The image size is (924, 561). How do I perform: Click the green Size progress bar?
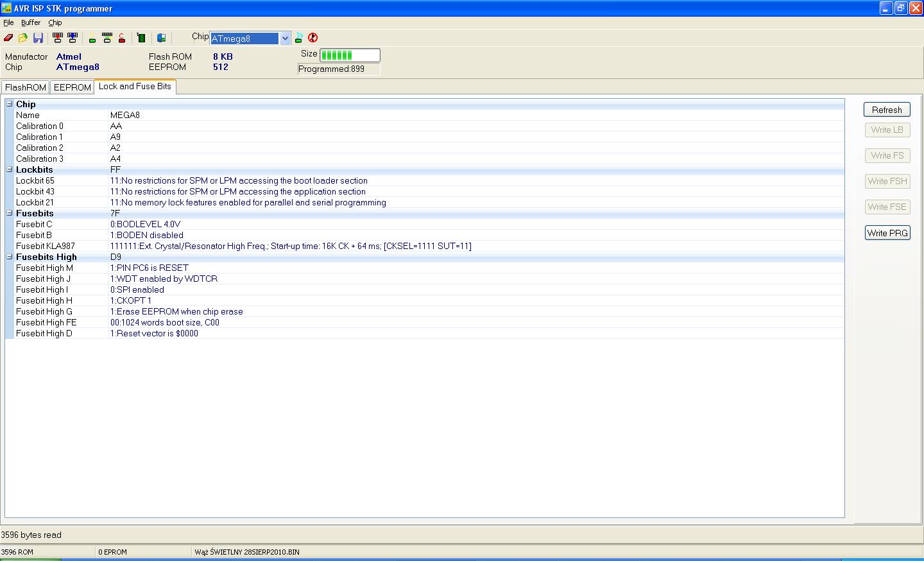click(350, 55)
